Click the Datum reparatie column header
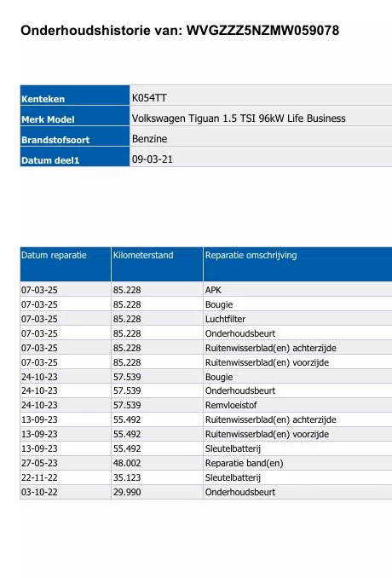The height and width of the screenshot is (578, 392). tap(66, 264)
